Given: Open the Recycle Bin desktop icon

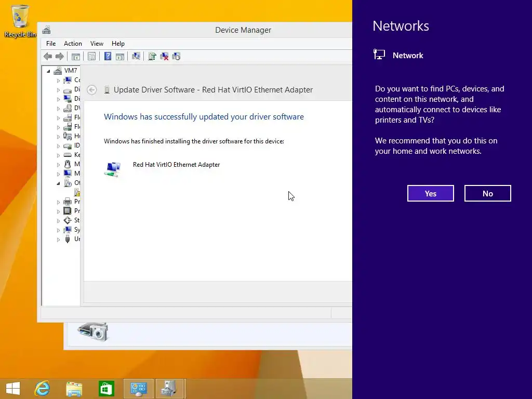Looking at the screenshot, I should tap(20, 21).
